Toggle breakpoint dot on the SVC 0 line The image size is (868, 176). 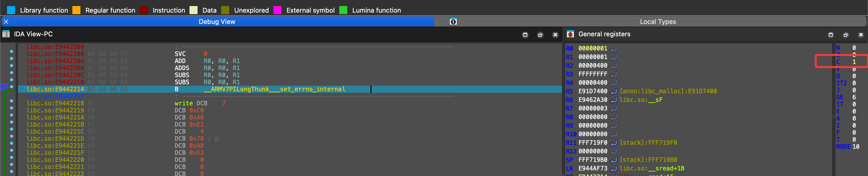(12, 52)
